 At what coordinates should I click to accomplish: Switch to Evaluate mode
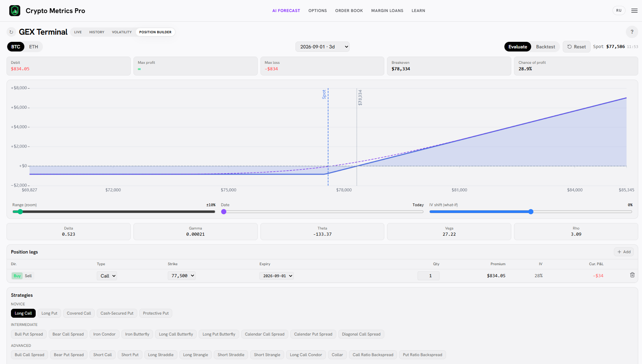click(x=518, y=47)
